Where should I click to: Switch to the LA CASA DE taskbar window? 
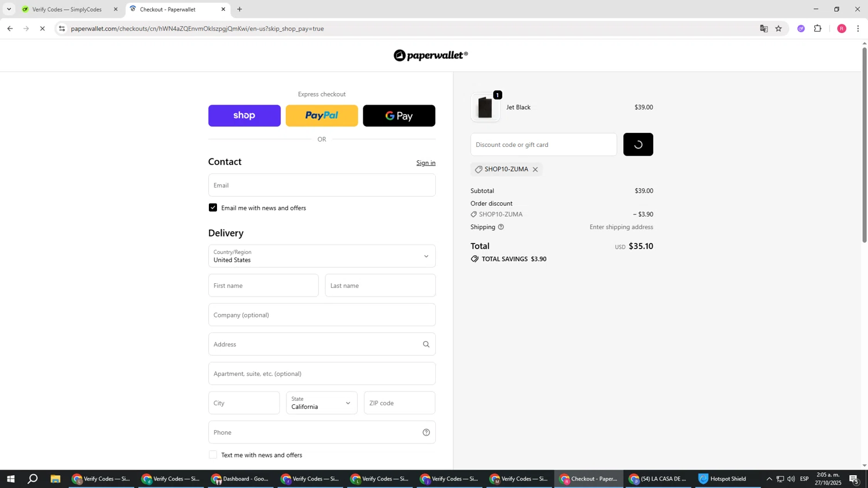click(658, 479)
